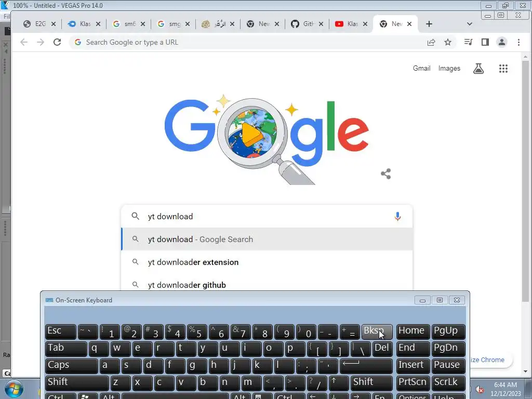Toggle right Shift key on keyboard

point(371,383)
